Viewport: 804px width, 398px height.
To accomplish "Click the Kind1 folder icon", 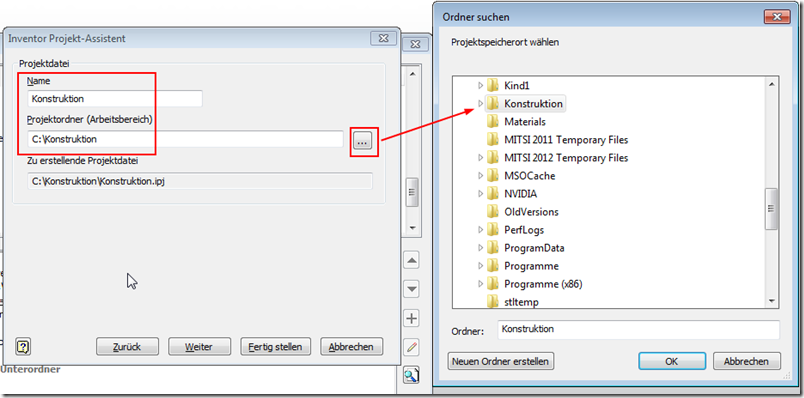I will [x=493, y=85].
